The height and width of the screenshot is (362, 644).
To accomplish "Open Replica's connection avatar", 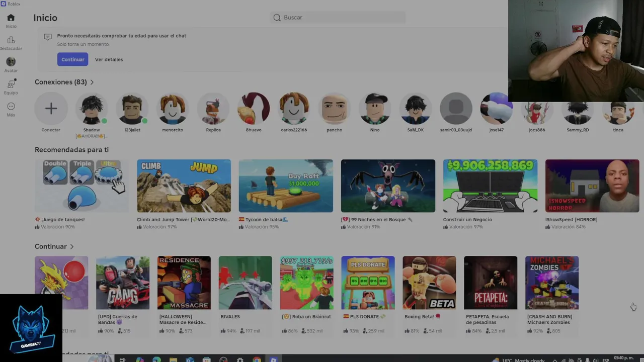I will [x=213, y=109].
